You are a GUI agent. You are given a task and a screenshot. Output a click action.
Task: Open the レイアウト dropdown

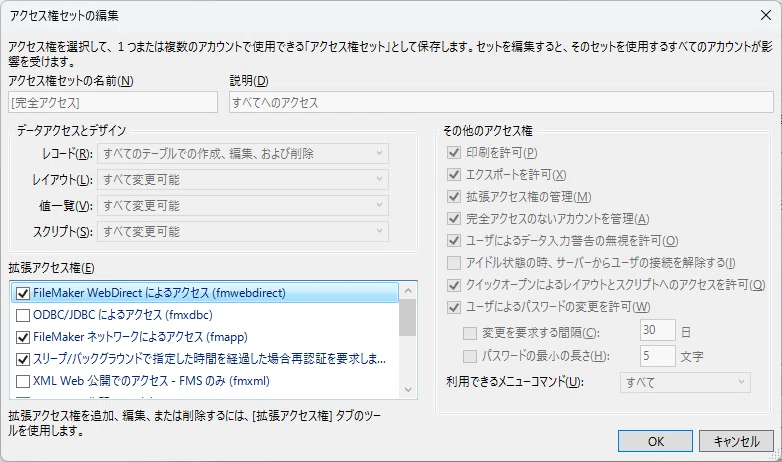click(243, 180)
